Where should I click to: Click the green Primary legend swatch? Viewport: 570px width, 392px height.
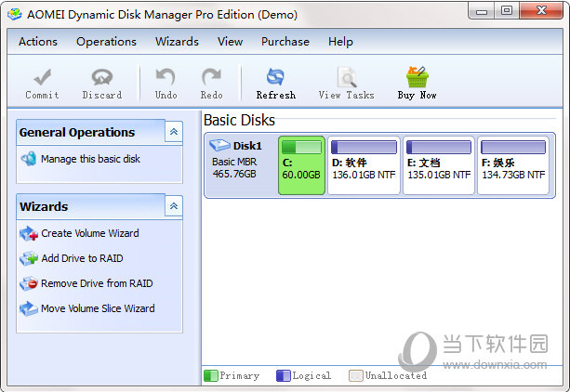[x=211, y=375]
